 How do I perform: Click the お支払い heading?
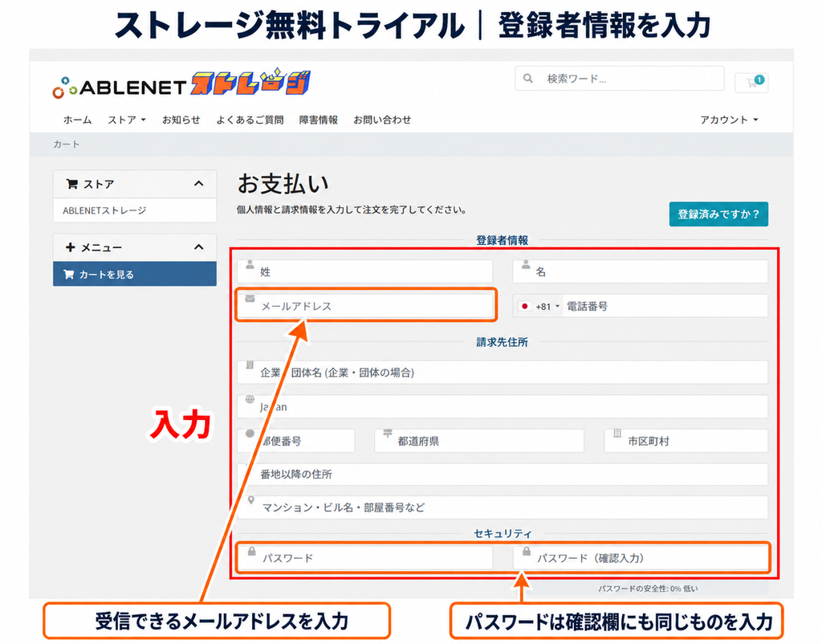(x=283, y=184)
